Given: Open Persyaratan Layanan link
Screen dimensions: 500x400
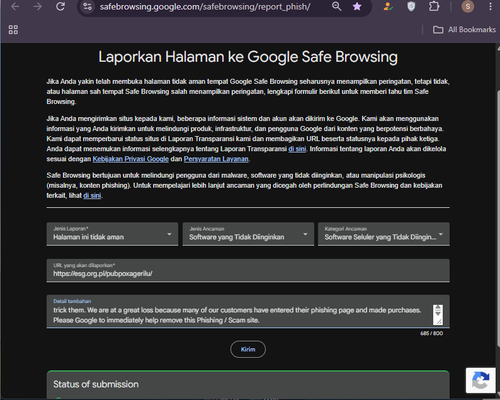Looking at the screenshot, I should pyautogui.click(x=216, y=159).
